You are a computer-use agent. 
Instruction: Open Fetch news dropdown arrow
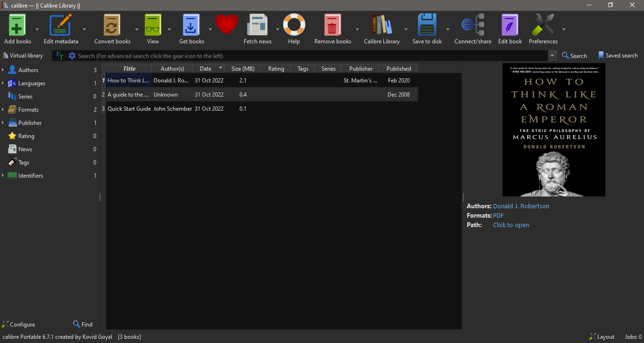[x=278, y=29]
